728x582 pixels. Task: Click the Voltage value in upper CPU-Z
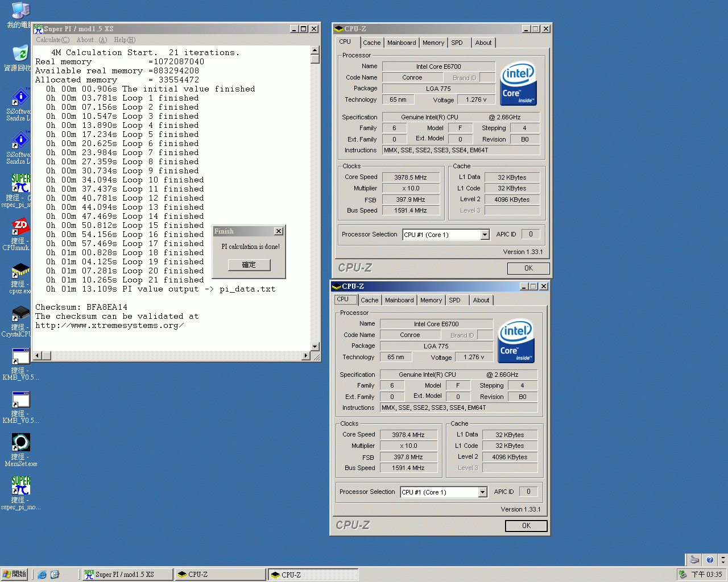(x=476, y=99)
